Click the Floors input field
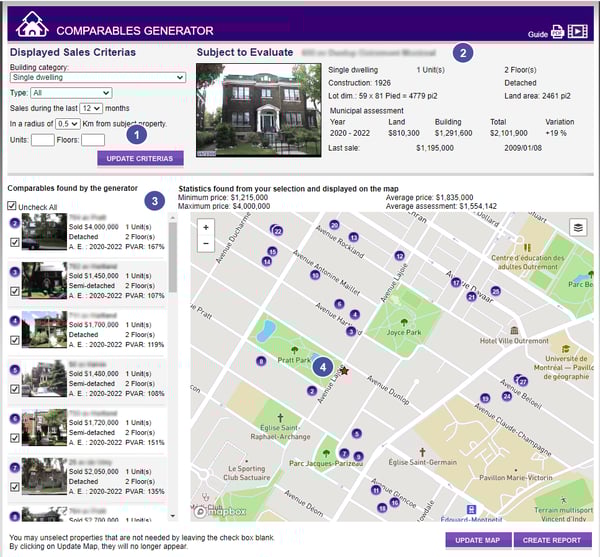The width and height of the screenshot is (600, 557). click(x=93, y=140)
